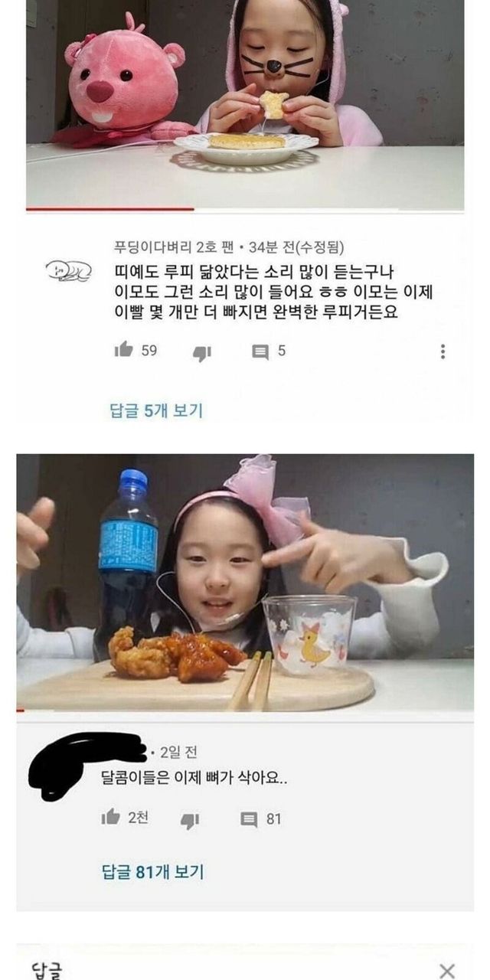Open reply icon showing 5 replies

pos(260,351)
